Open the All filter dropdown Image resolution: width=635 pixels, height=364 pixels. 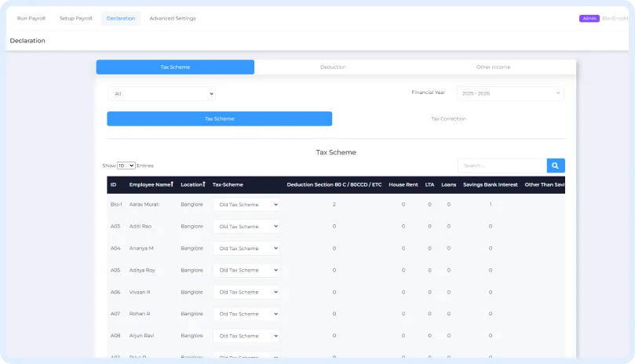(x=162, y=94)
